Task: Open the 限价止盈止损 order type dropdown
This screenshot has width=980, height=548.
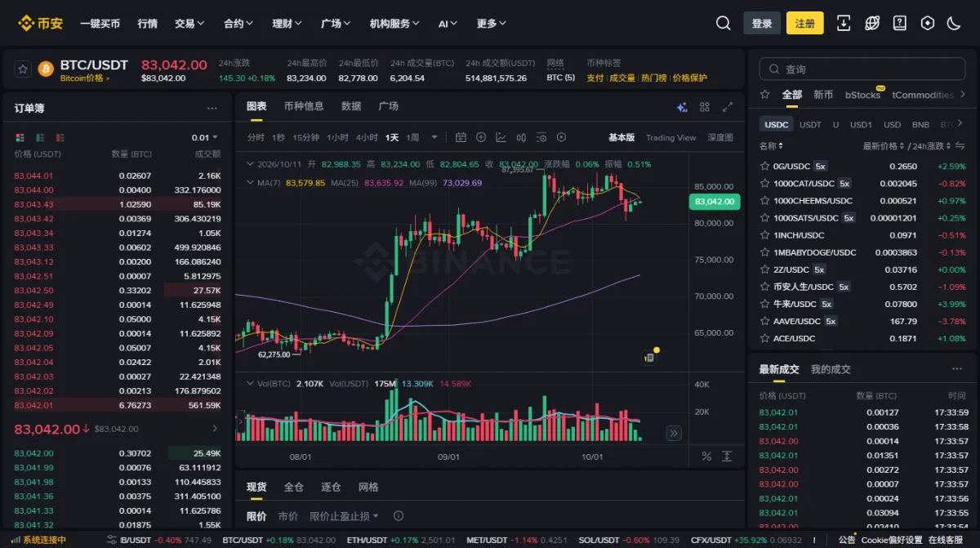Action: click(345, 516)
